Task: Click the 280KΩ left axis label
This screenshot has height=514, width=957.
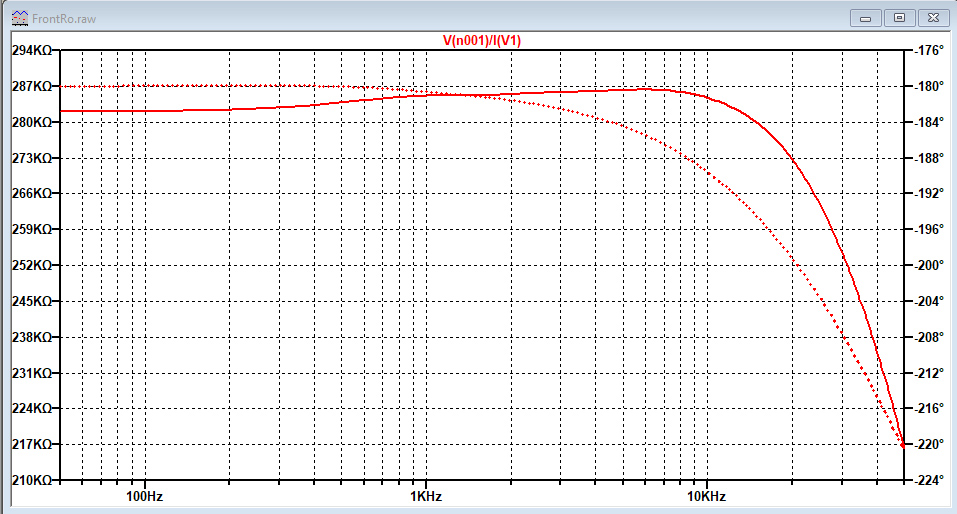Action: tap(32, 122)
